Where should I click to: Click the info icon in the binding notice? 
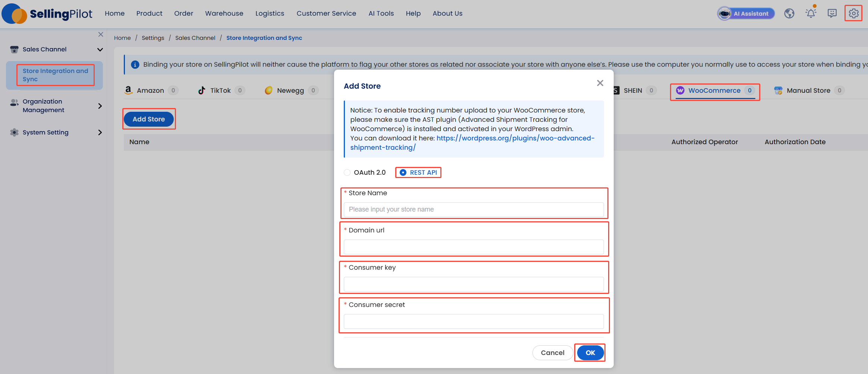(135, 64)
